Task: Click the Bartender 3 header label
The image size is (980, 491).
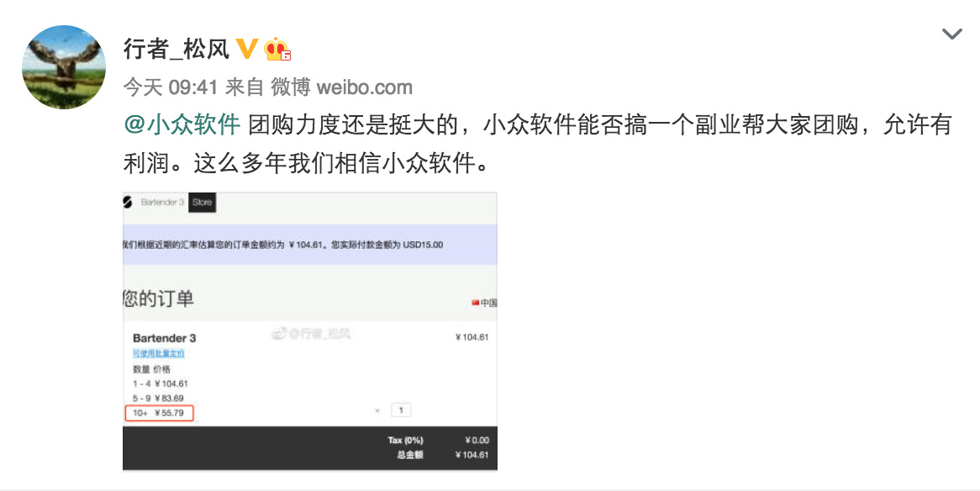Action: pos(162,202)
